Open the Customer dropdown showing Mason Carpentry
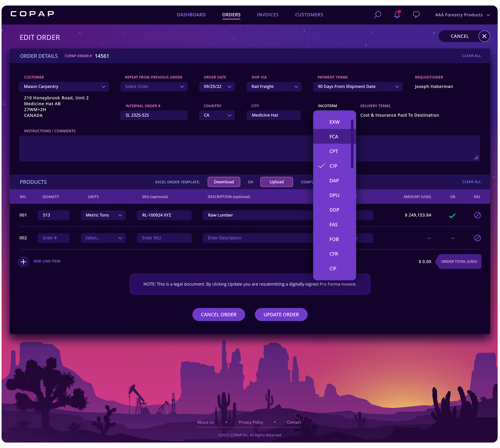This screenshot has width=500, height=448. coord(64,86)
